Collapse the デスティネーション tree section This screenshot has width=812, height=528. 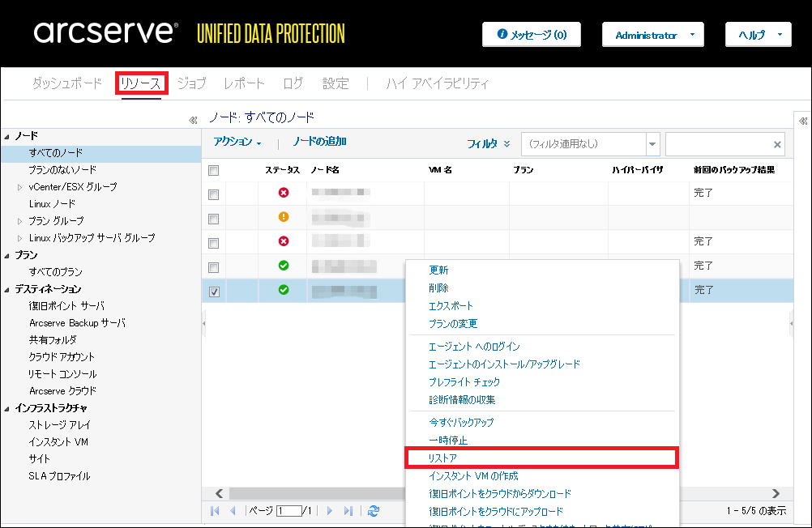point(7,290)
